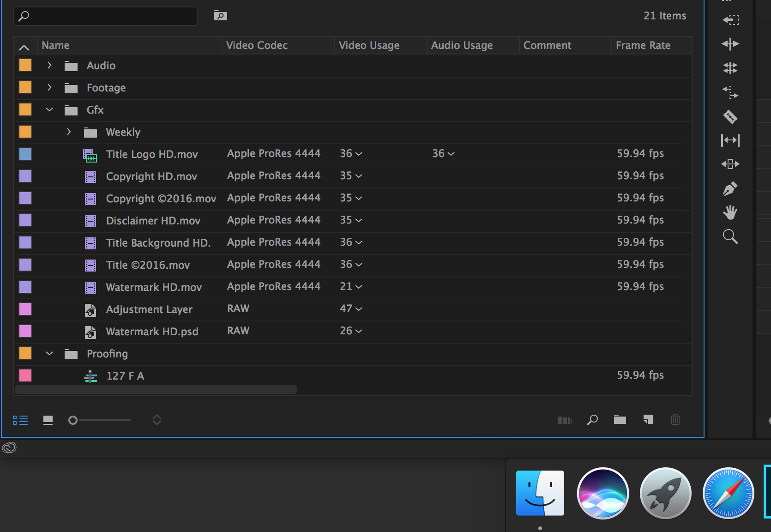Image resolution: width=771 pixels, height=532 pixels.
Task: Click the project search field
Action: click(x=105, y=16)
